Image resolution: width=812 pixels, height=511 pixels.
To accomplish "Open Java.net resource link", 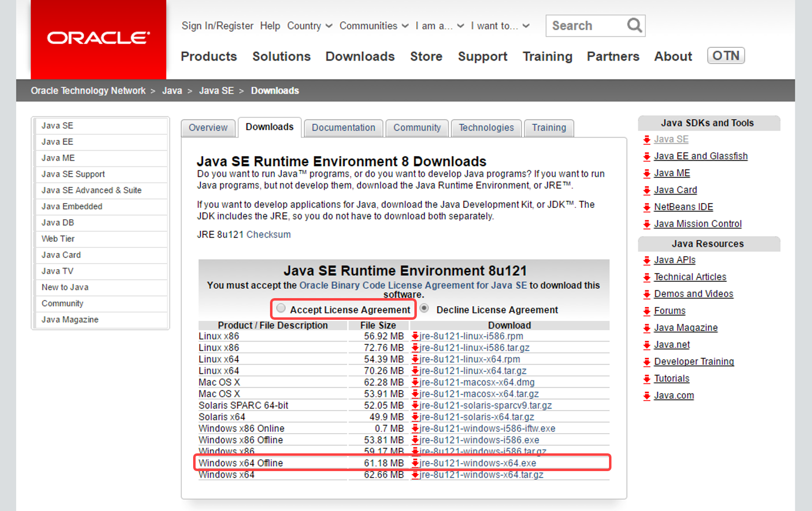I will (x=672, y=345).
